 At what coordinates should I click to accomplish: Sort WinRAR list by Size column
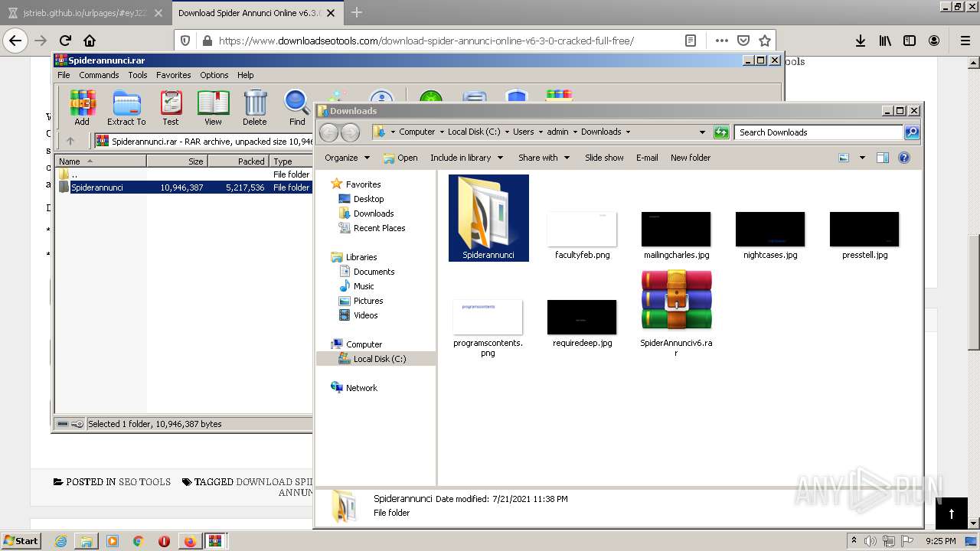[177, 161]
